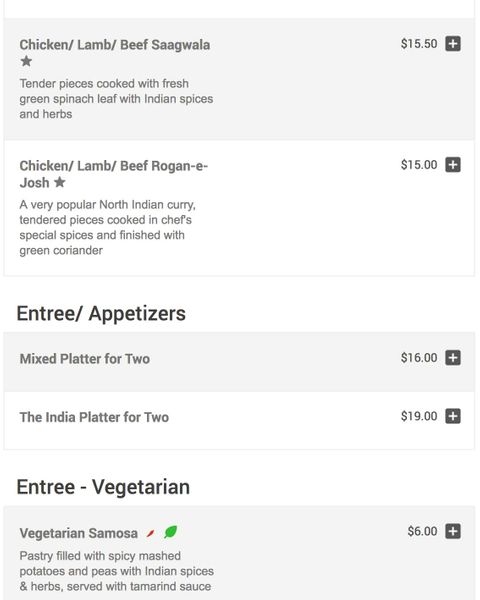Click the $15.50 Saagwala price
The image size is (480, 600).
tap(419, 44)
